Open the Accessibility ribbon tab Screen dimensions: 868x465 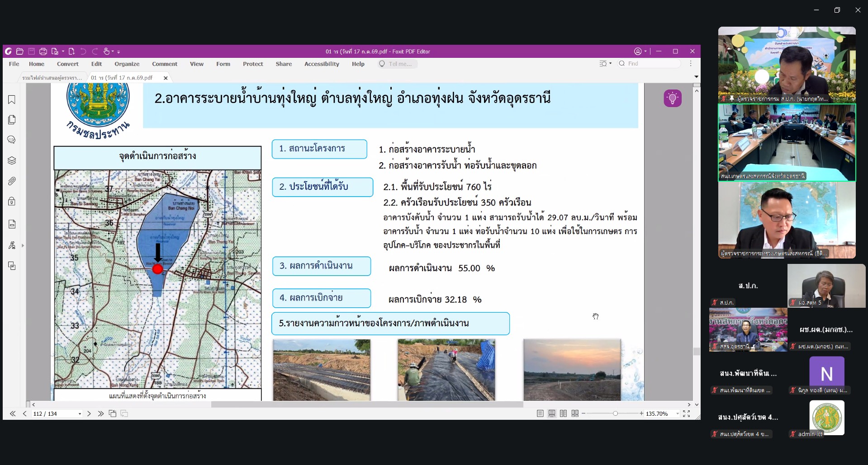tap(322, 64)
